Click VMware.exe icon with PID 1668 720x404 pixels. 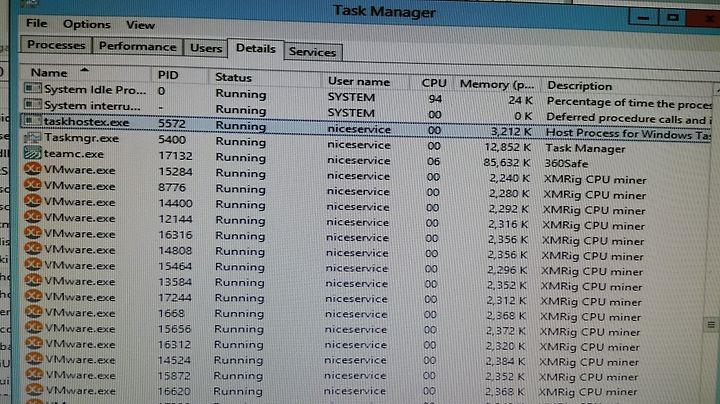[x=34, y=312]
